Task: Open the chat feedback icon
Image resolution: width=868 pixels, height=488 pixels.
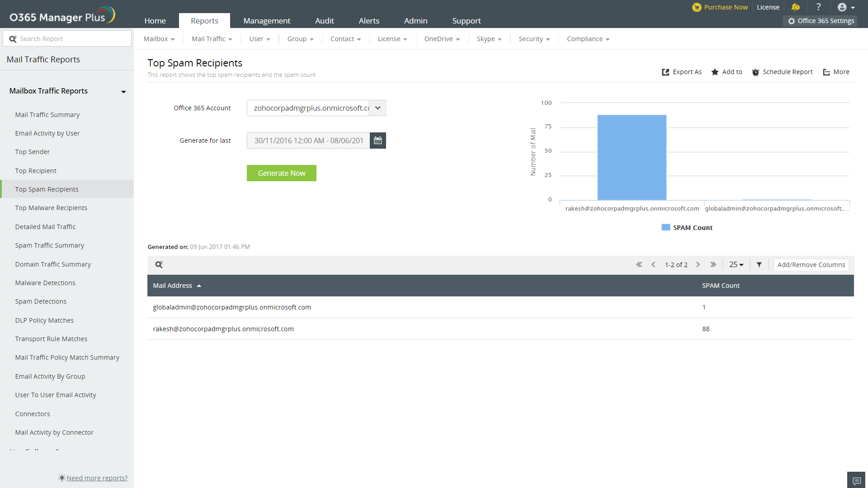Action: pos(856,480)
